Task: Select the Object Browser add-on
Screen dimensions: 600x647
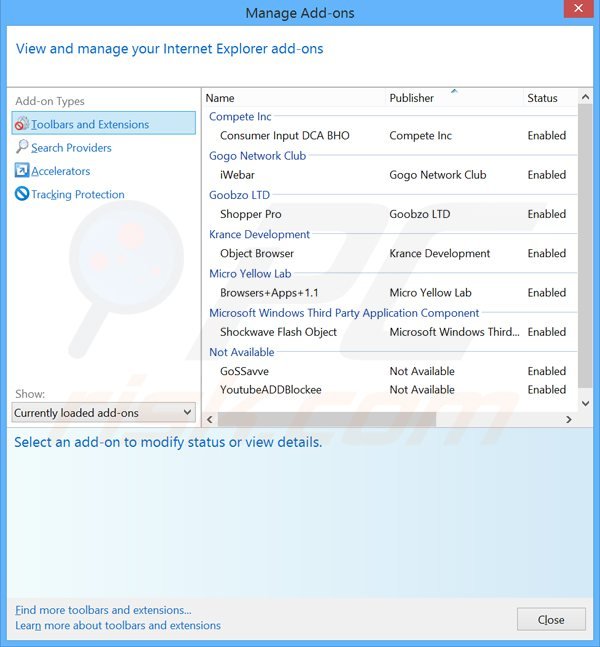Action: point(257,253)
